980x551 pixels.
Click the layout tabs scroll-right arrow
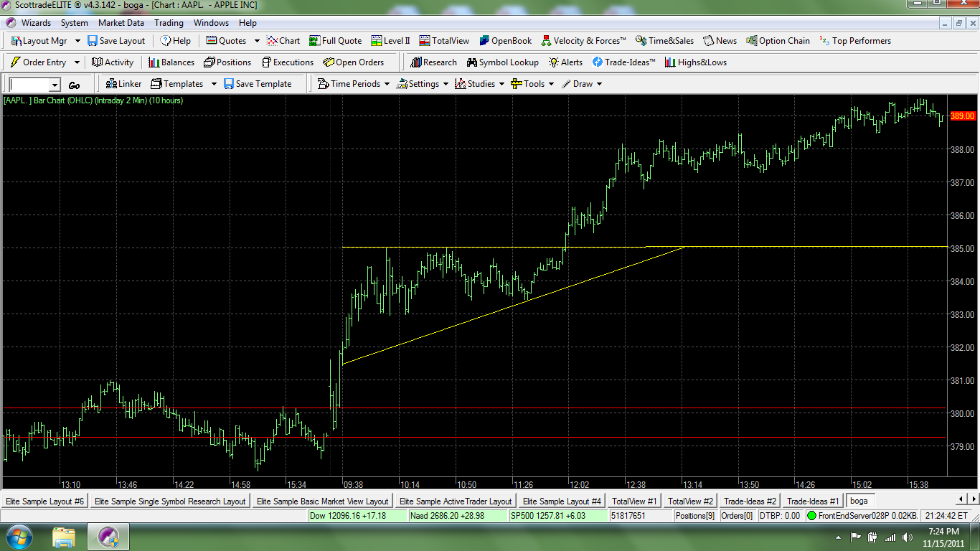click(972, 500)
